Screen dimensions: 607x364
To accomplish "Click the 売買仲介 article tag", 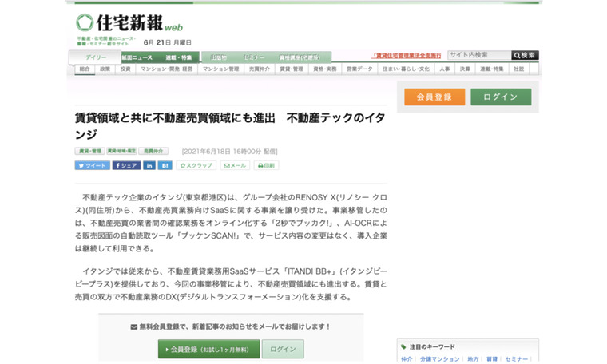I will (x=153, y=151).
